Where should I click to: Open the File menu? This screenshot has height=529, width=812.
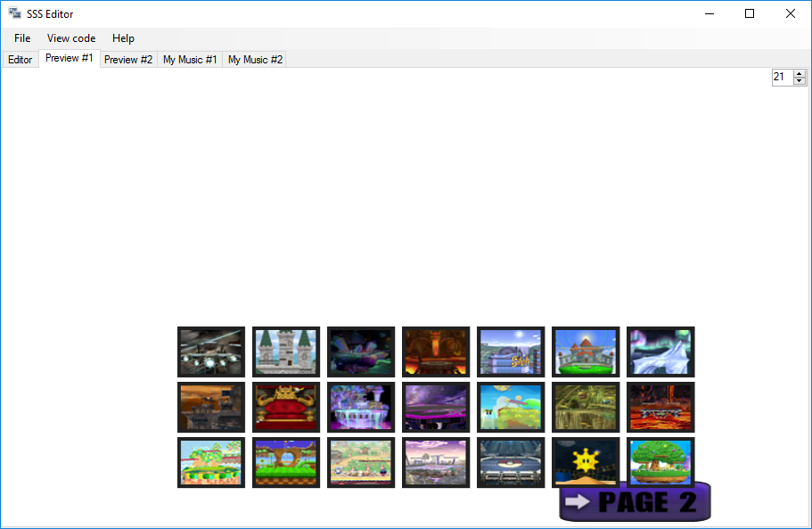[x=22, y=38]
